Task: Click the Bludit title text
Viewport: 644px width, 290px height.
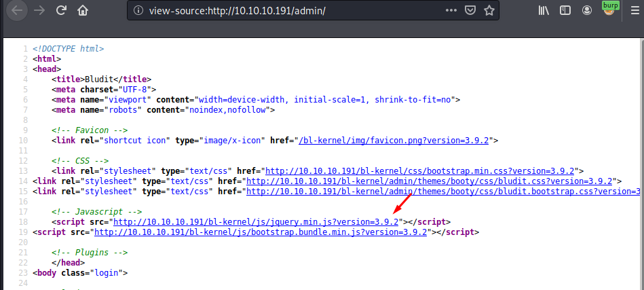Action: click(98, 79)
